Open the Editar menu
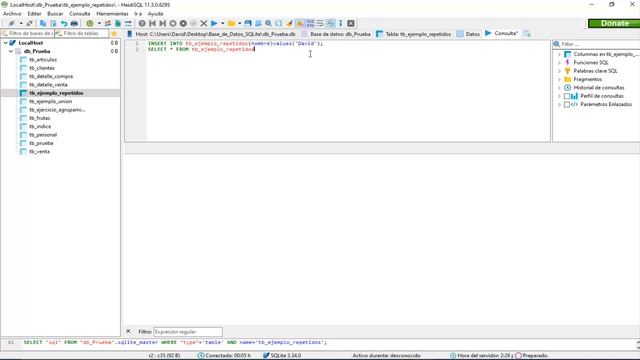This screenshot has height=360, width=640. click(34, 14)
